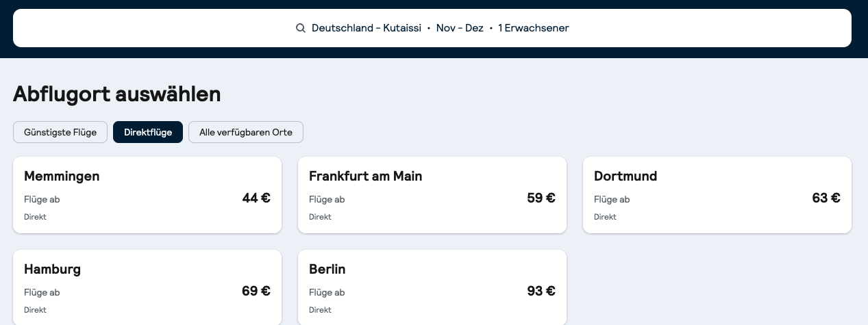This screenshot has height=325, width=868.
Task: Choose Memmingen as departure city
Action: point(62,176)
